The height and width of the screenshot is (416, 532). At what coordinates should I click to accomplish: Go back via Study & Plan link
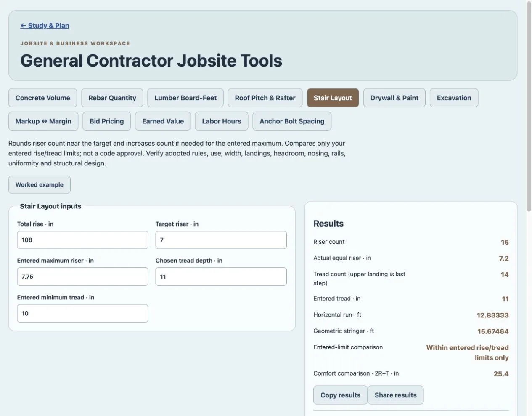[x=45, y=25]
